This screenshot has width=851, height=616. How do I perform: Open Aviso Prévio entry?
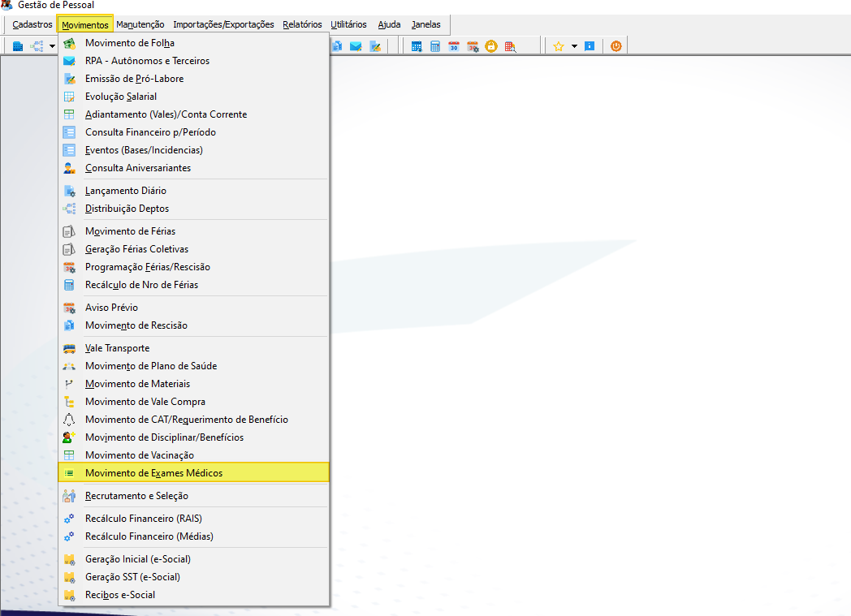coord(193,308)
